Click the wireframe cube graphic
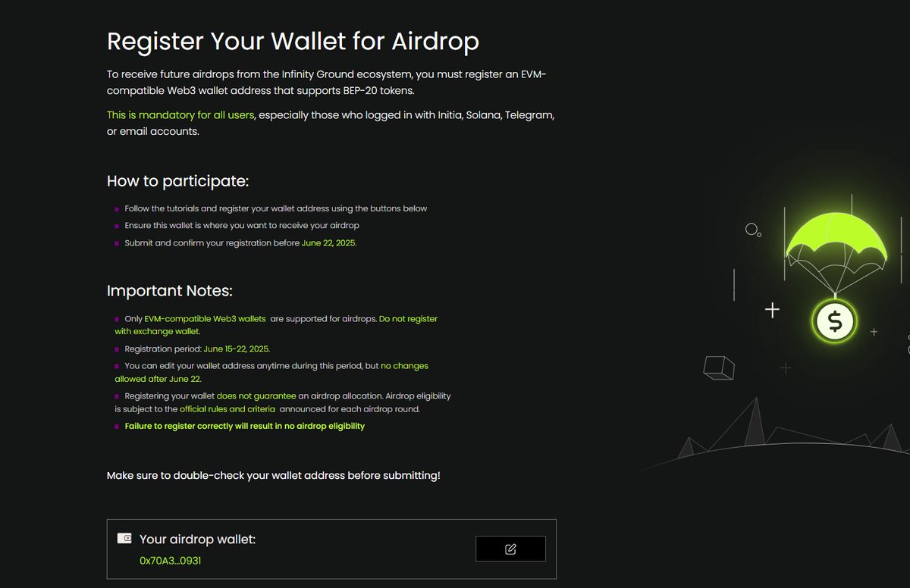 click(718, 367)
